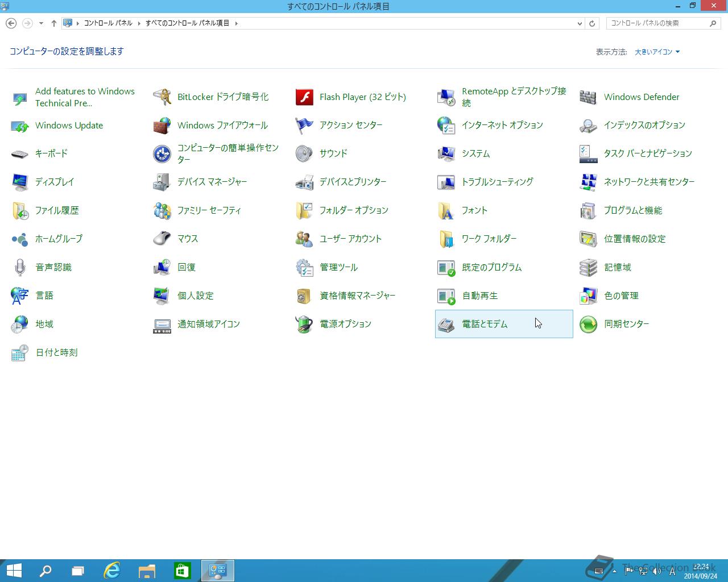
Task: Open the デバイス マネージャー icon
Action: (162, 182)
